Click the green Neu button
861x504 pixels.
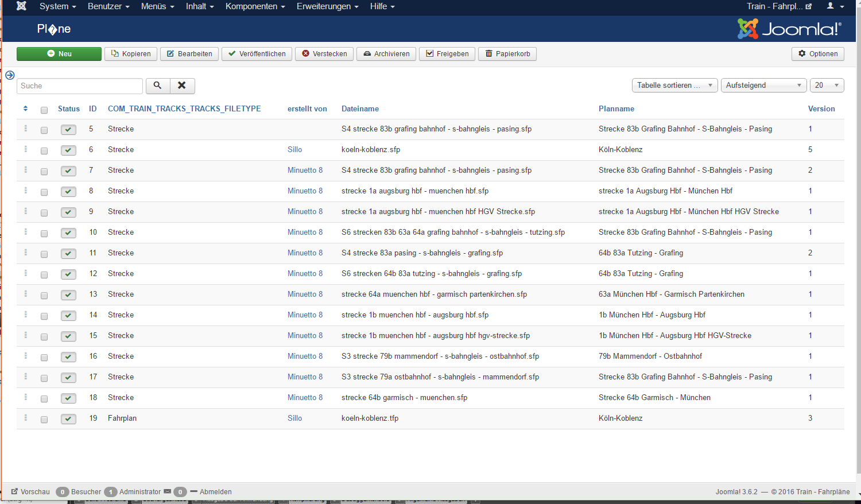(59, 54)
